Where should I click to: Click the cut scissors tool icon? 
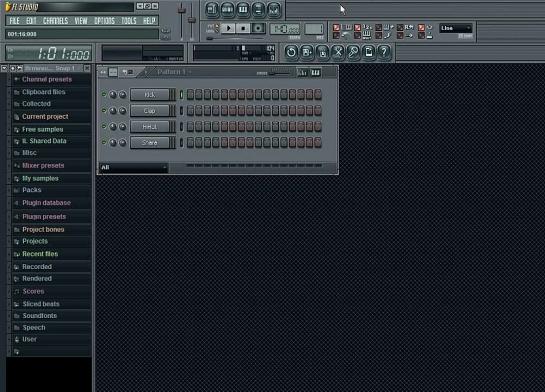tap(337, 52)
